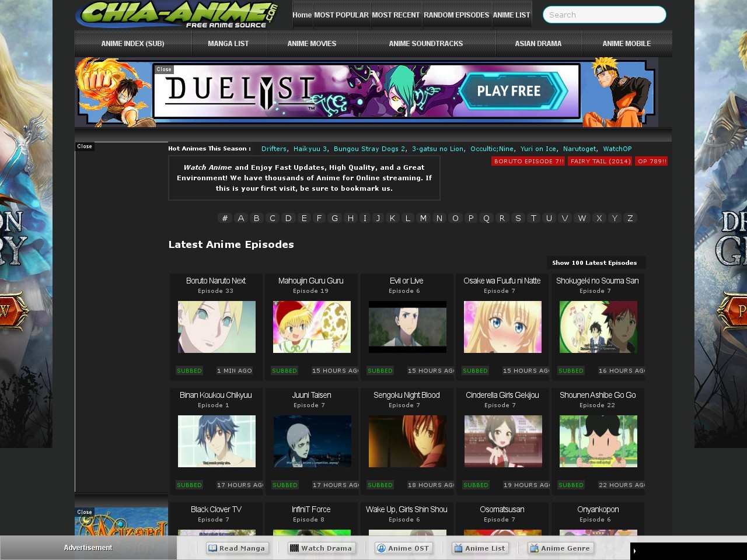Viewport: 747px width, 560px height.
Task: Open Shokugeki no Souma San thumbnail
Action: [x=598, y=327]
